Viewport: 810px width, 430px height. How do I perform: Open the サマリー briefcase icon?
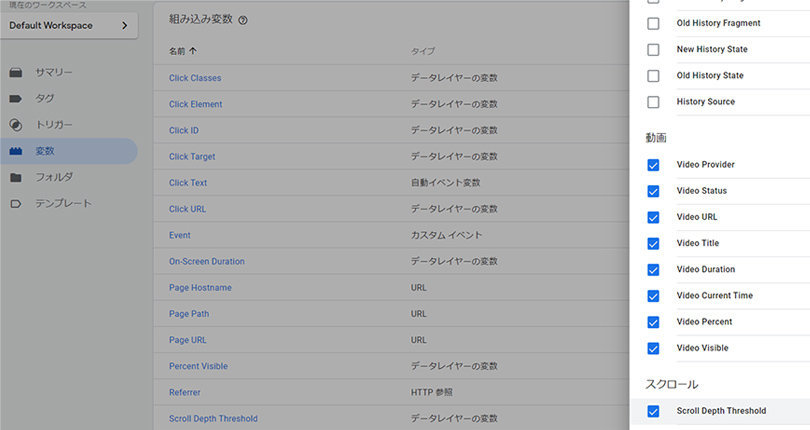pyautogui.click(x=16, y=72)
